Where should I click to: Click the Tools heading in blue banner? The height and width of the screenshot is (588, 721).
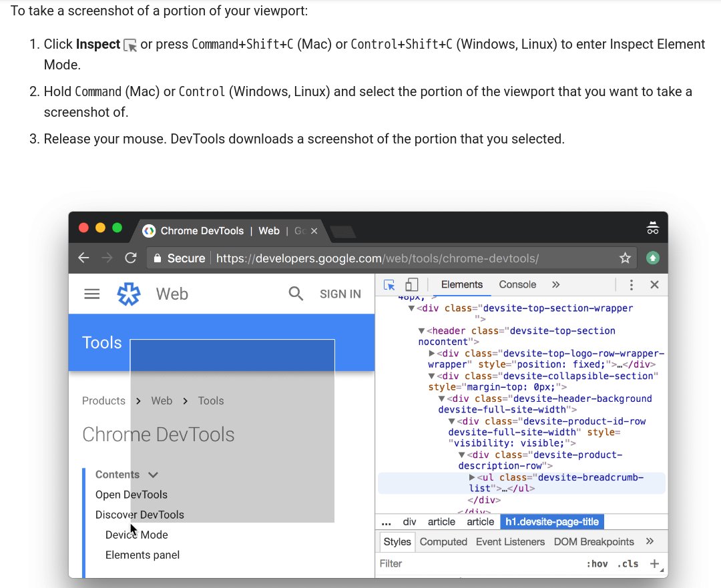pos(102,343)
